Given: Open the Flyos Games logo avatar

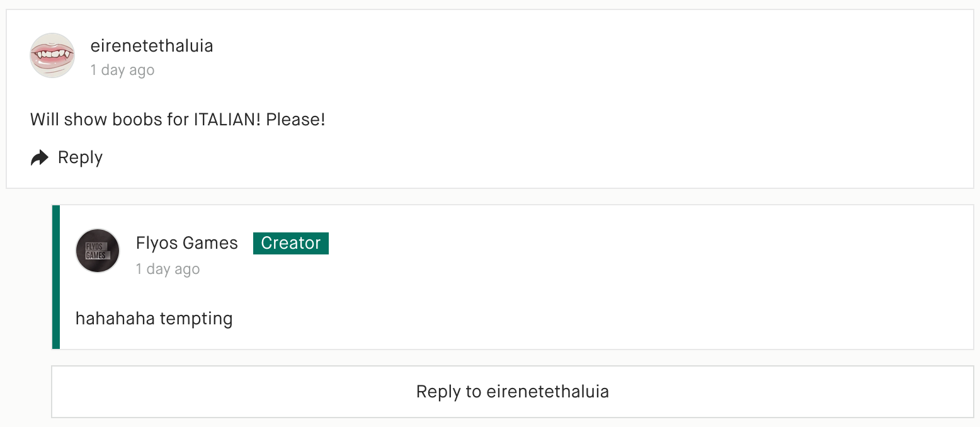Looking at the screenshot, I should [98, 251].
